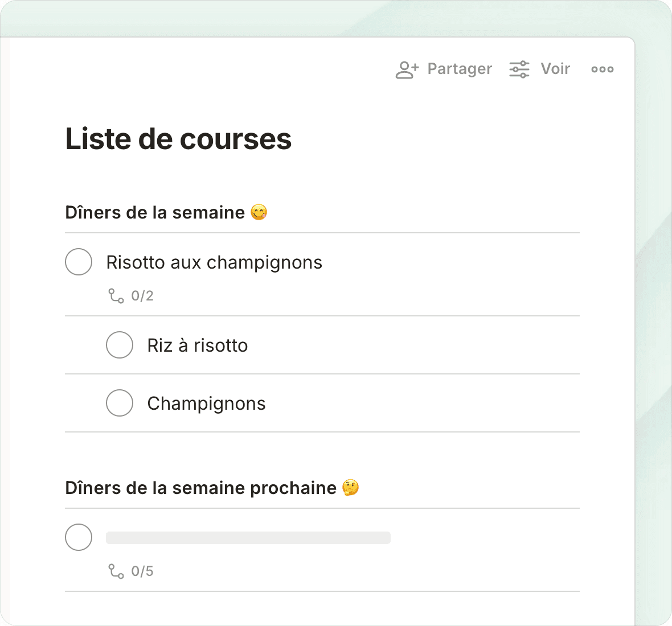Open the three-dots more options menu
The image size is (672, 626).
(602, 69)
